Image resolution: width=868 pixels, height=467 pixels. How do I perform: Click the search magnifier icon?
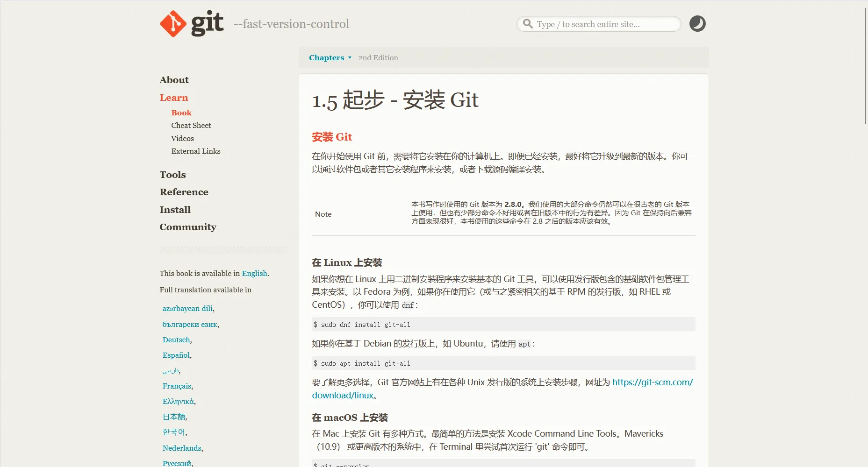tap(528, 24)
